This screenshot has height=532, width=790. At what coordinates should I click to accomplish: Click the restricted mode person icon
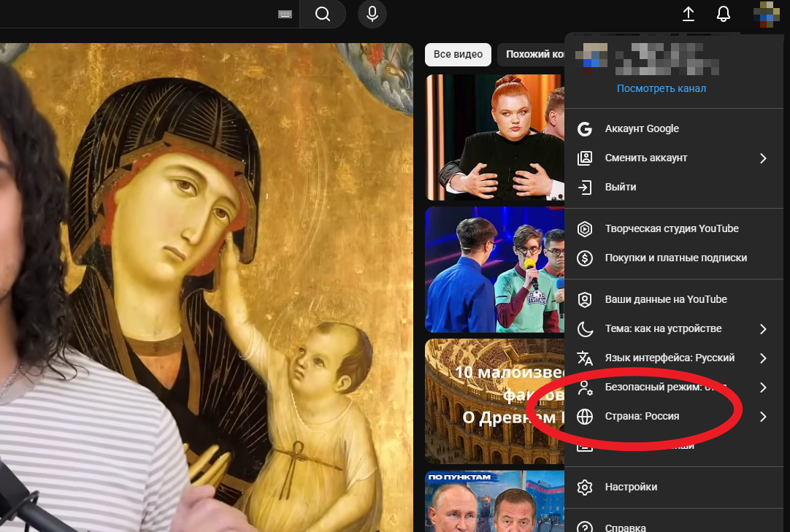(584, 388)
